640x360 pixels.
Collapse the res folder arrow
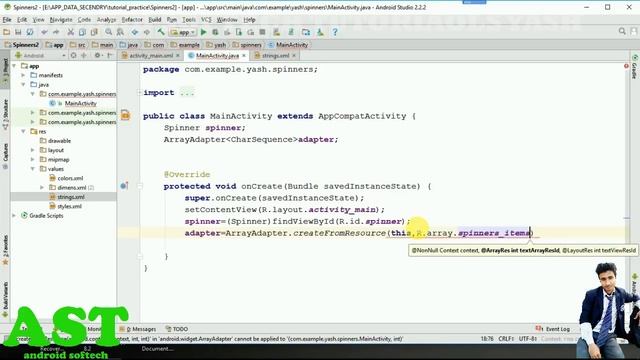point(23,131)
